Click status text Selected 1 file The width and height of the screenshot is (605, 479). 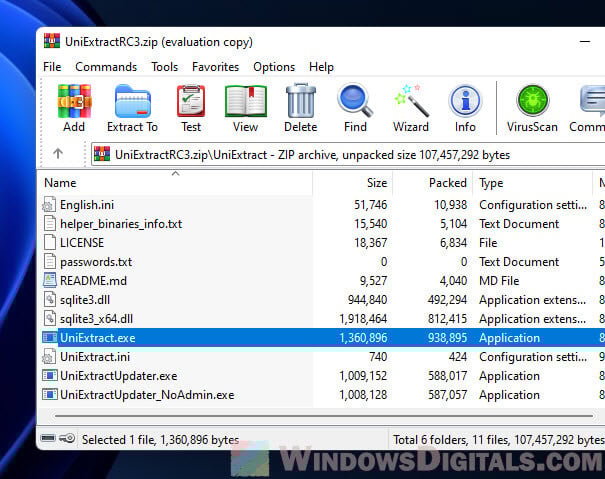pos(160,440)
